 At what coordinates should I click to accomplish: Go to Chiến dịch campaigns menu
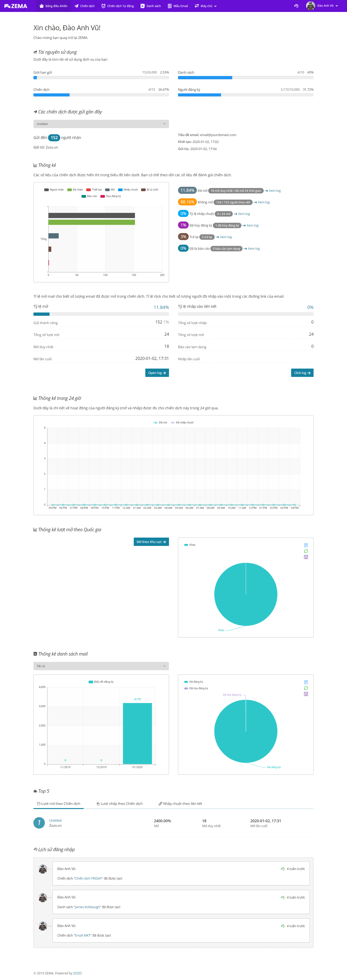coord(84,6)
